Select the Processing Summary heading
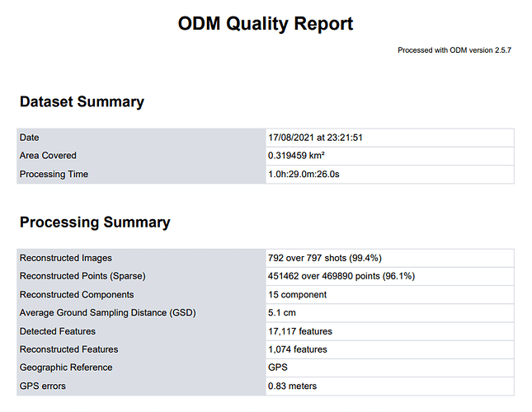The width and height of the screenshot is (532, 412). (x=95, y=222)
